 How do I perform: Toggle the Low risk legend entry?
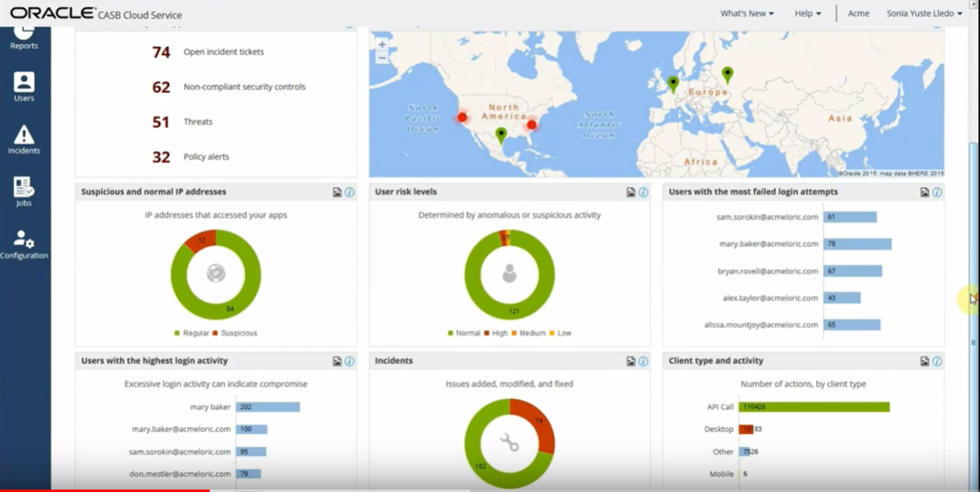(x=560, y=333)
